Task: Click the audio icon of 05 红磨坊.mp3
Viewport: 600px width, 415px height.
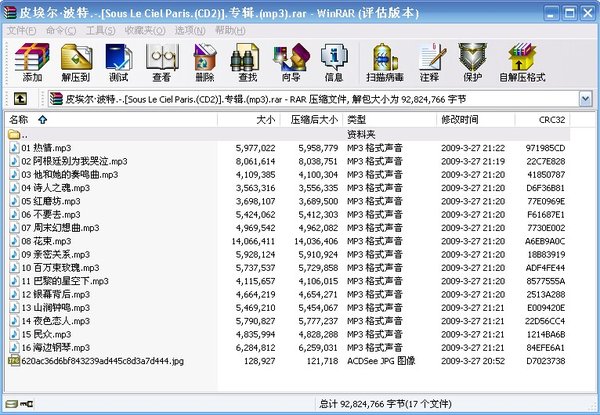Action: [14, 201]
